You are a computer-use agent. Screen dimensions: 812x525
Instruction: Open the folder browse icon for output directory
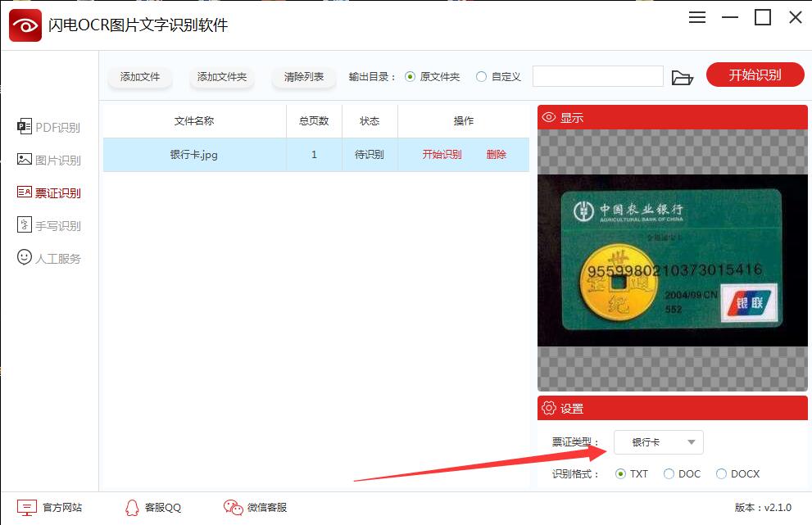[683, 75]
